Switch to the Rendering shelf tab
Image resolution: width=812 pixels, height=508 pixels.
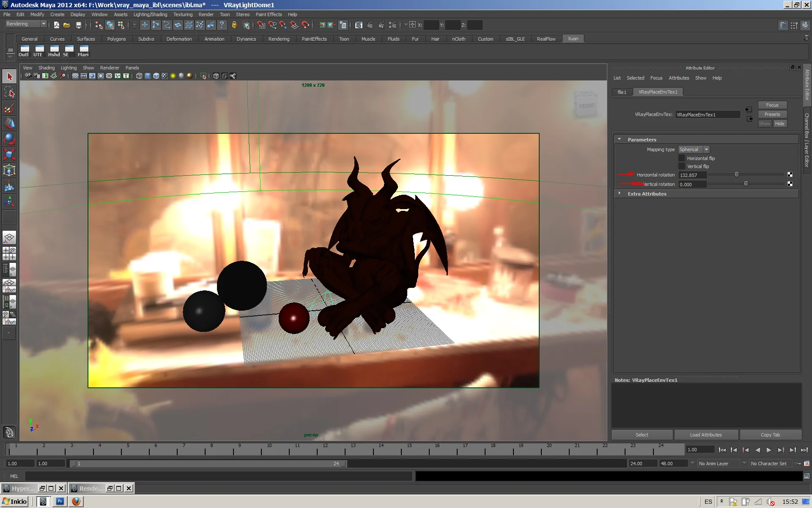pyautogui.click(x=279, y=39)
